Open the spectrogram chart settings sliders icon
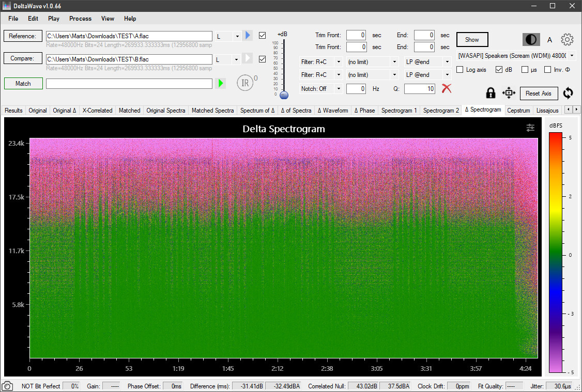582x392 pixels. [x=530, y=128]
